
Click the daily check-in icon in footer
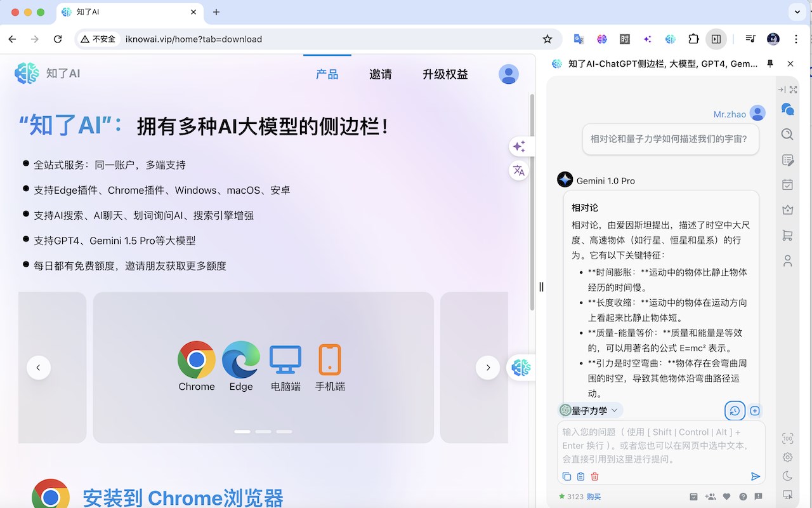tap(694, 497)
